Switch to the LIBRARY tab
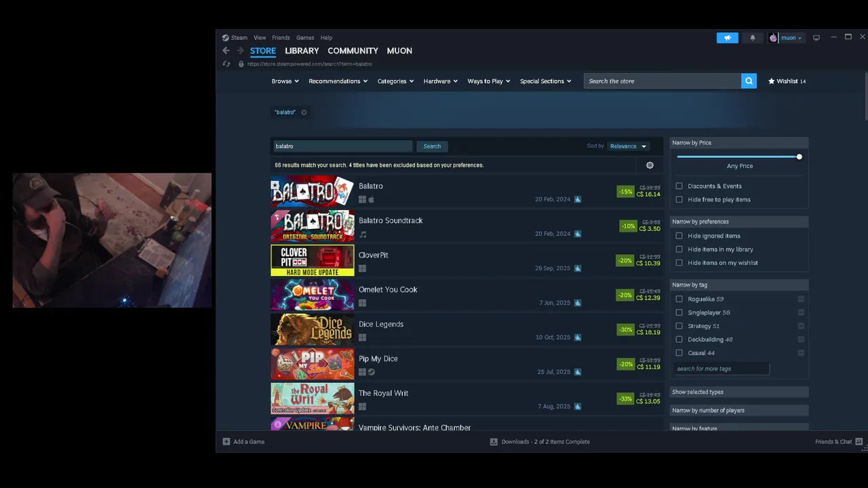 click(x=302, y=51)
